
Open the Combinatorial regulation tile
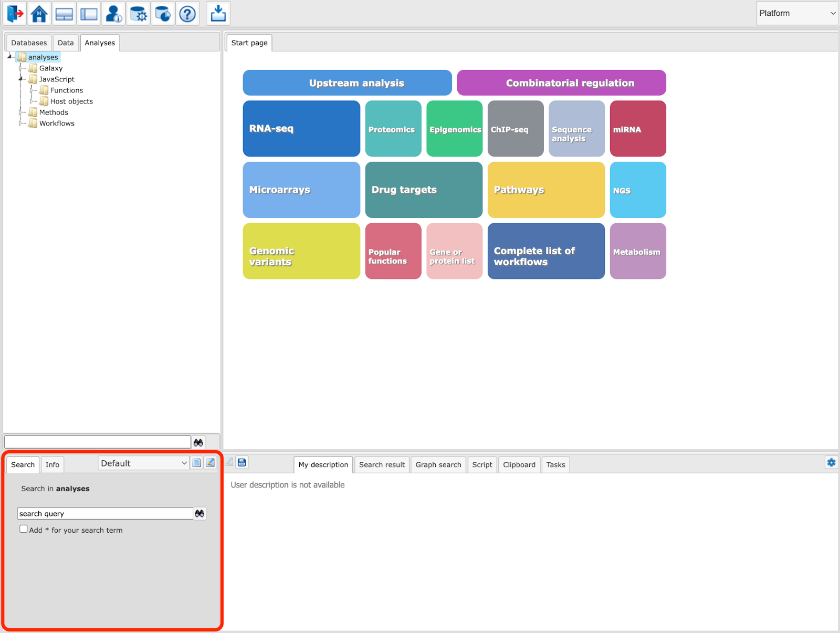(561, 83)
